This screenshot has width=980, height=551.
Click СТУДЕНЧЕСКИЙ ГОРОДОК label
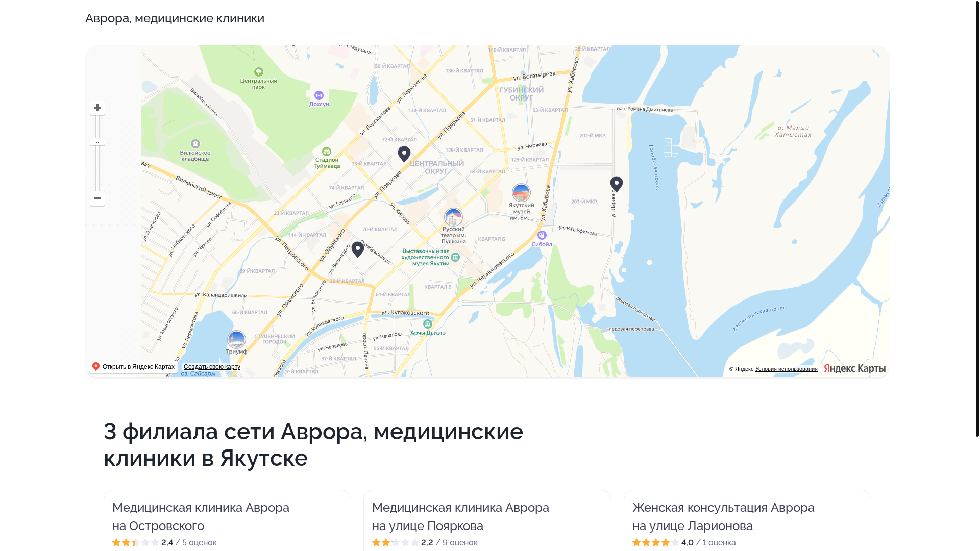tap(275, 339)
